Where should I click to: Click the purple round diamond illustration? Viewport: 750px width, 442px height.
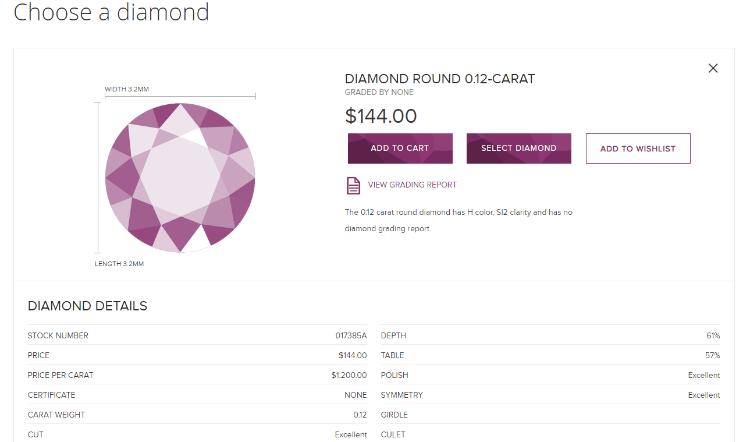point(180,177)
